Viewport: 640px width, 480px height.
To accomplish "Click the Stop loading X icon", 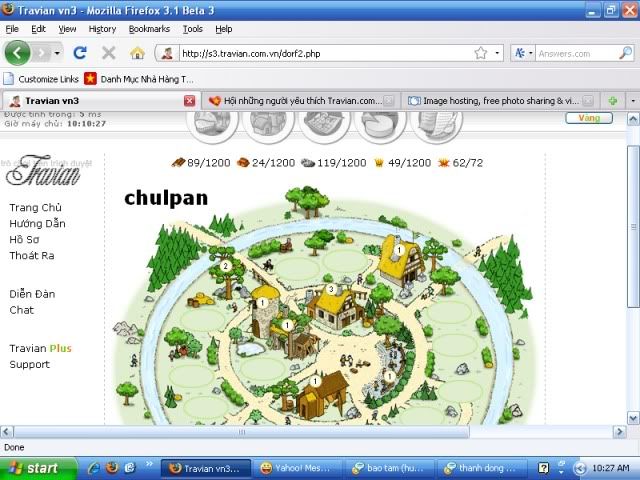I will click(x=109, y=53).
